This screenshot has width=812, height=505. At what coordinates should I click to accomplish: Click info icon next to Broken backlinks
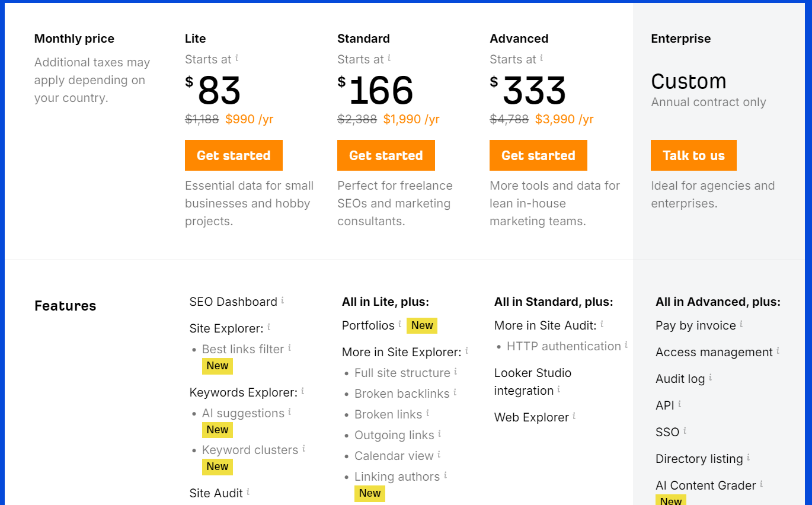[455, 392]
